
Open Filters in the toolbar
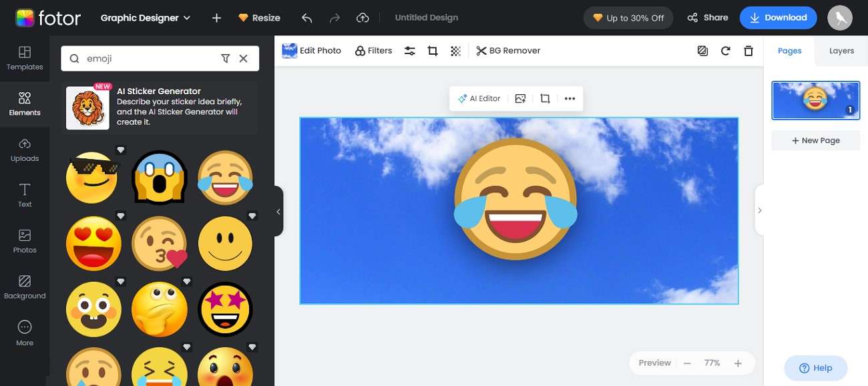tap(373, 51)
